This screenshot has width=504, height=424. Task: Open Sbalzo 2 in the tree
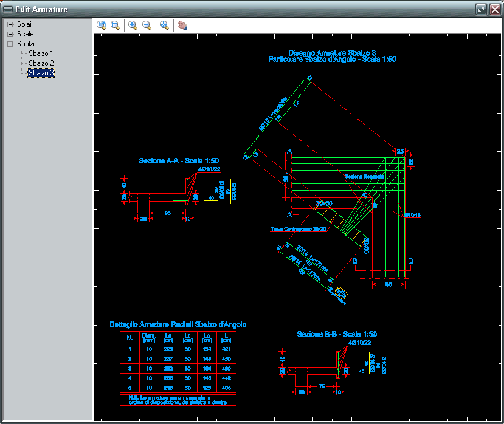pyautogui.click(x=41, y=63)
